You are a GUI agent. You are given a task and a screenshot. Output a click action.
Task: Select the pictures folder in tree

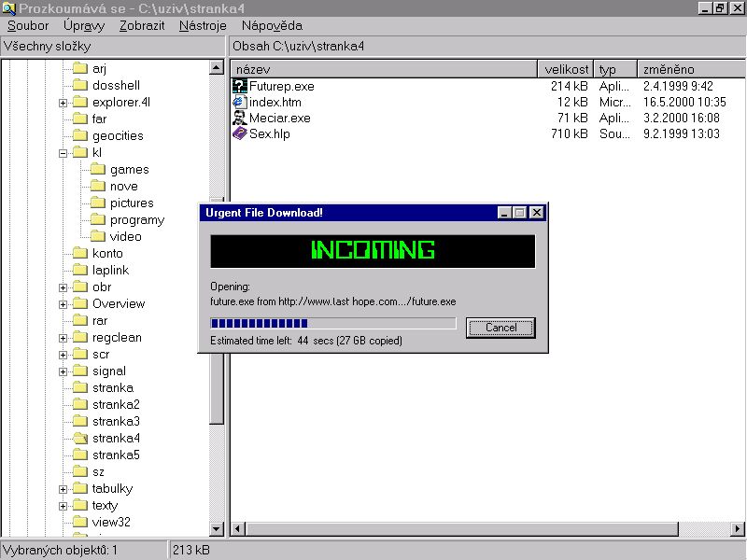coord(132,203)
